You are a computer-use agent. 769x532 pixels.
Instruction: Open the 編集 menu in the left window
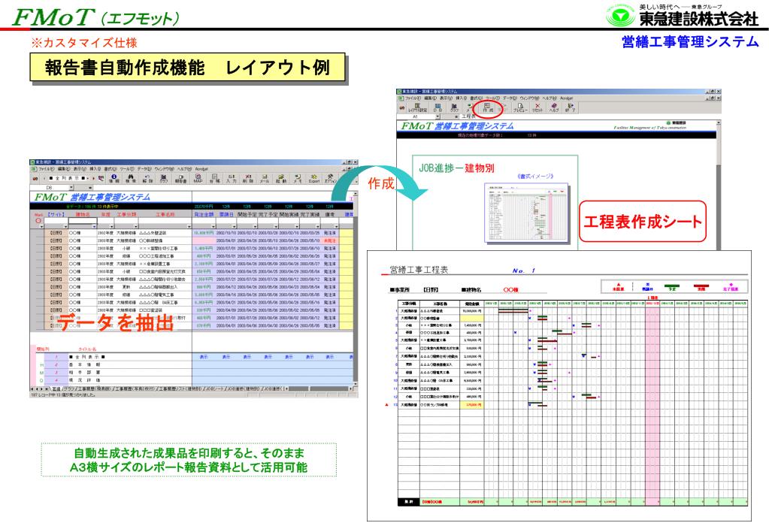click(x=64, y=169)
